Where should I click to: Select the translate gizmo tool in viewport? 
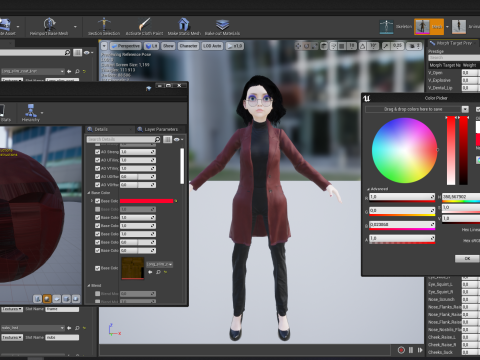coord(298,46)
